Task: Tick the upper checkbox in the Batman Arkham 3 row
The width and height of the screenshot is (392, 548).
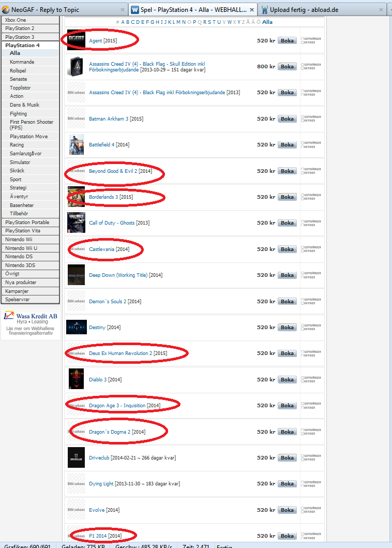Action: [x=303, y=117]
